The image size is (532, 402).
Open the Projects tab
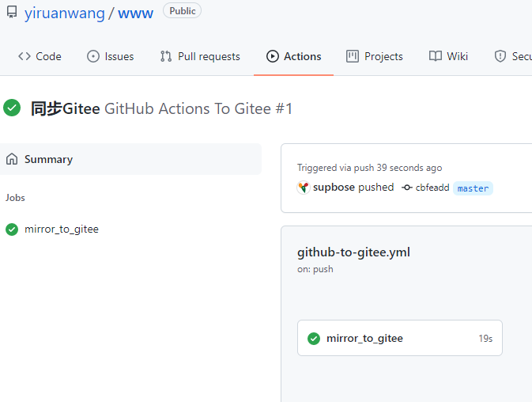375,56
